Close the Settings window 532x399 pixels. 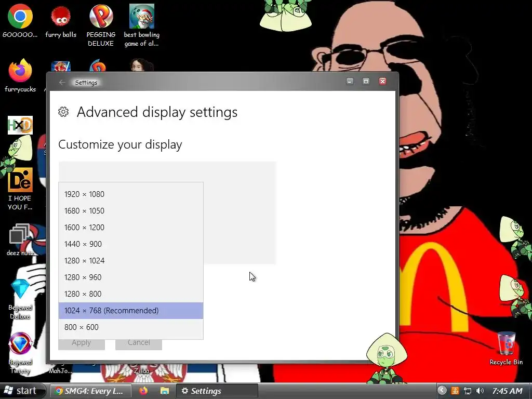point(382,82)
